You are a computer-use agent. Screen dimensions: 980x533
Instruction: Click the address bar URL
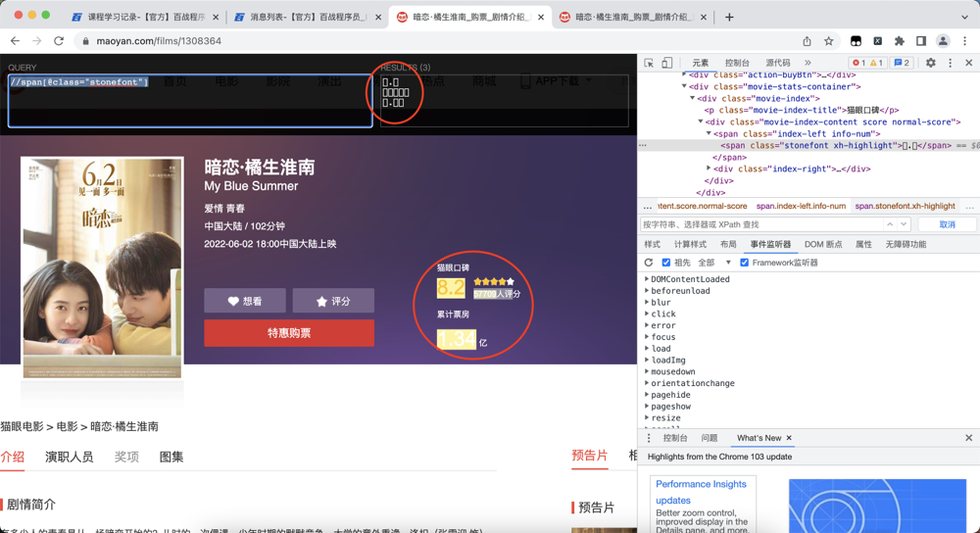point(159,41)
